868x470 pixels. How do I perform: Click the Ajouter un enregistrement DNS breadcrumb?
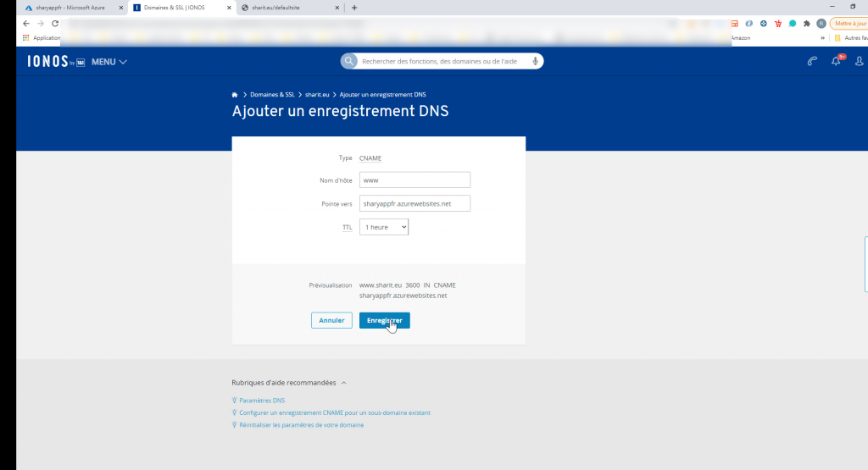click(x=382, y=95)
